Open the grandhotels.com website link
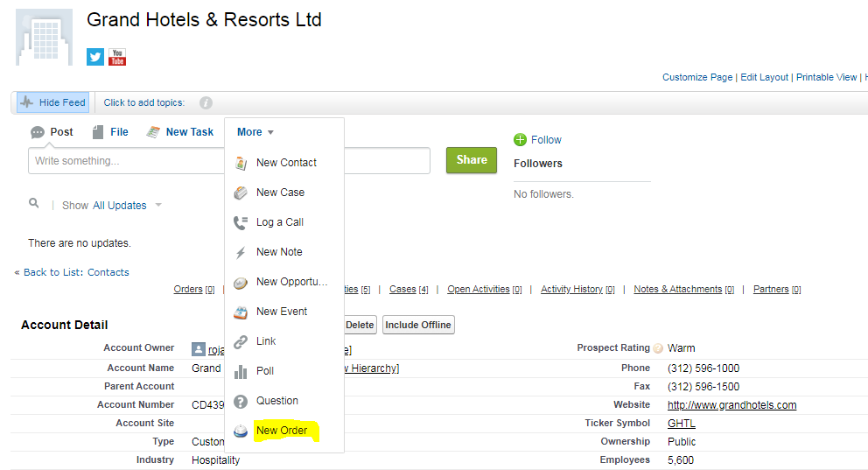This screenshot has height=470, width=868. click(731, 405)
